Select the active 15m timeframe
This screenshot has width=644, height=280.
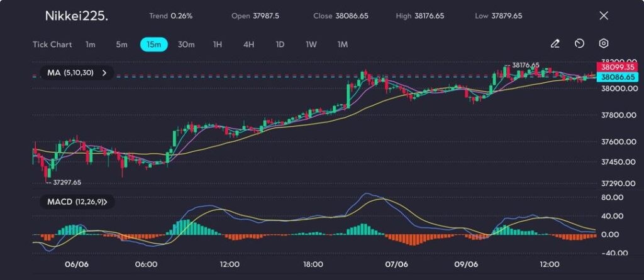click(x=153, y=45)
